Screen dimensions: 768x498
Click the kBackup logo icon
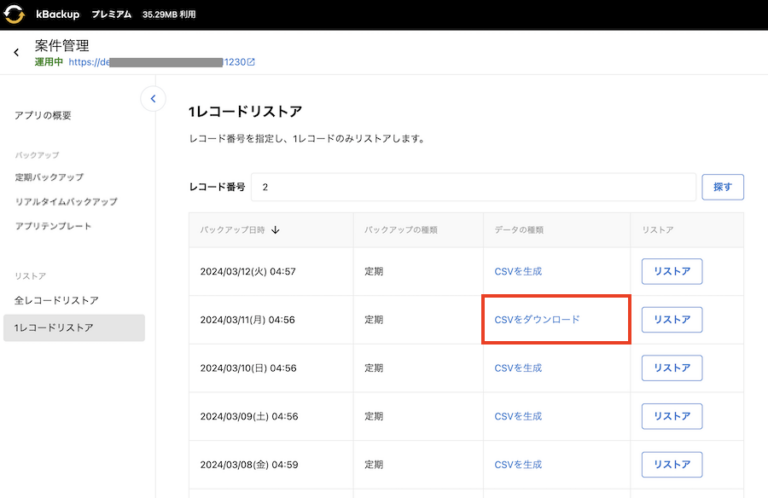(x=17, y=15)
